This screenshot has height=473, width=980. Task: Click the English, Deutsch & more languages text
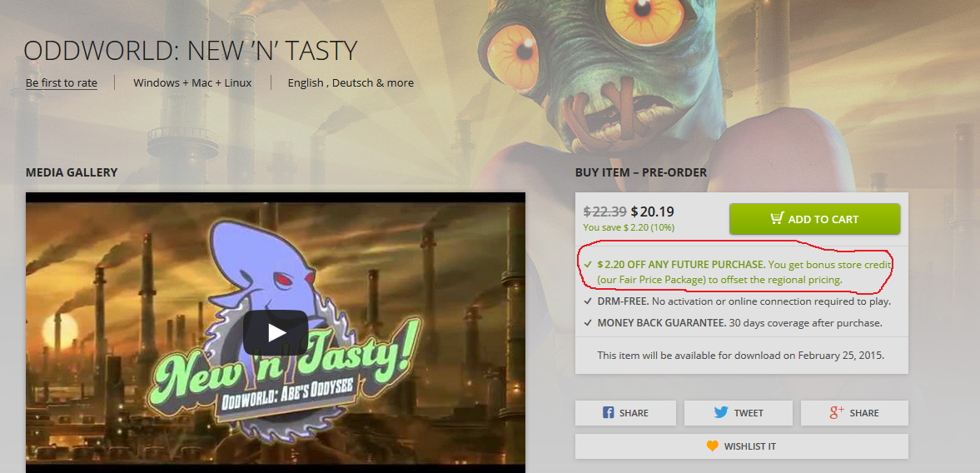pos(351,82)
